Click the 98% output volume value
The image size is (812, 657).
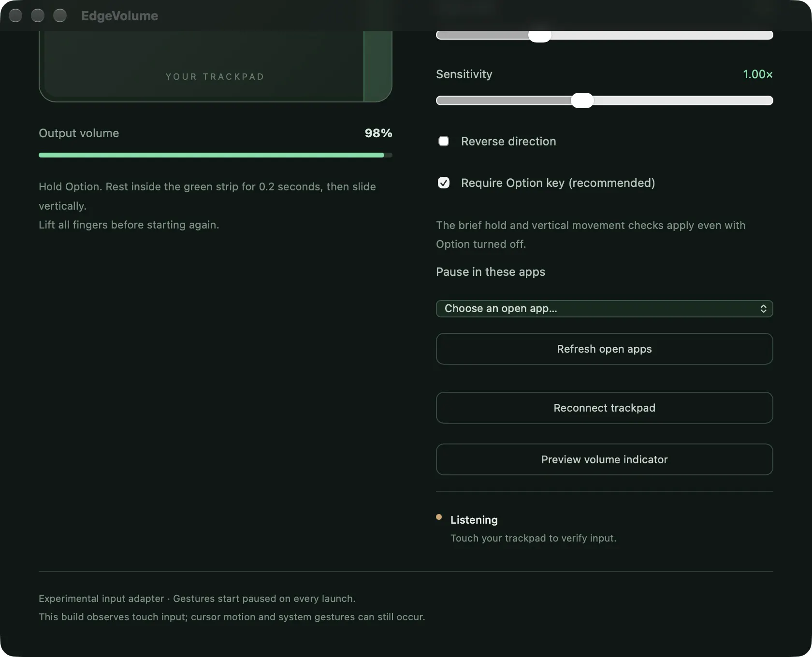(x=378, y=133)
